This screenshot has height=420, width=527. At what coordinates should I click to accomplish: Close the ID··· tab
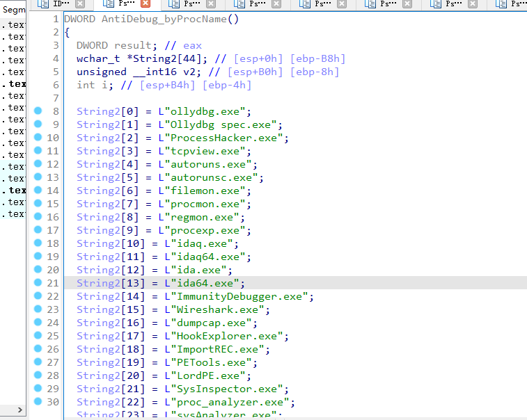pos(79,3)
